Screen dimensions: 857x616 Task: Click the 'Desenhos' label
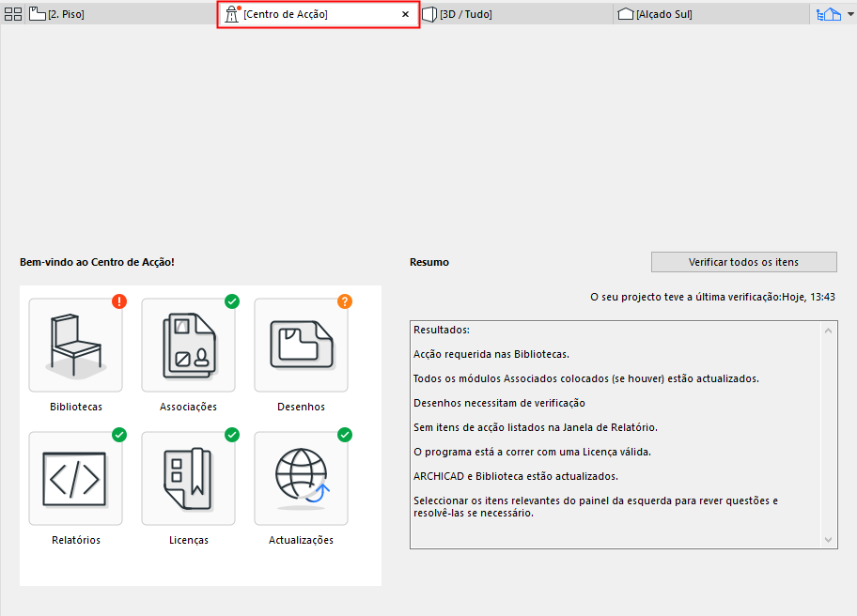coord(301,407)
